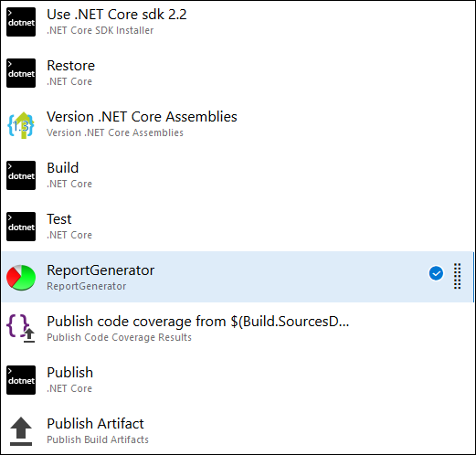Screen dimensions: 476x455
Task: Click the Publish Code Coverage braces icon
Action: click(x=21, y=328)
